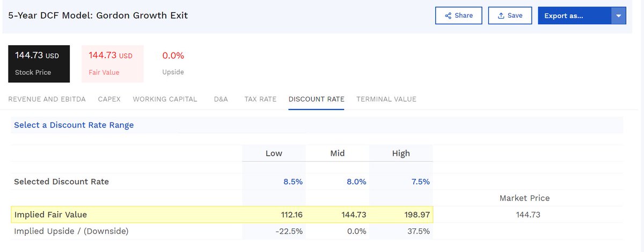This screenshot has height=252, width=644.
Task: Click the Mid implied fair value 144.73
Action: point(355,215)
